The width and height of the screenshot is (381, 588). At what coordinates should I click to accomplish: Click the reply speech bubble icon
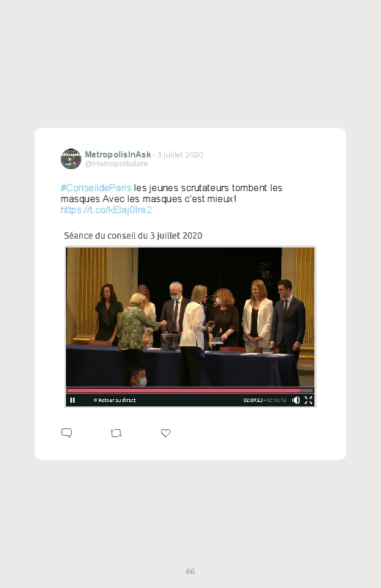point(67,433)
